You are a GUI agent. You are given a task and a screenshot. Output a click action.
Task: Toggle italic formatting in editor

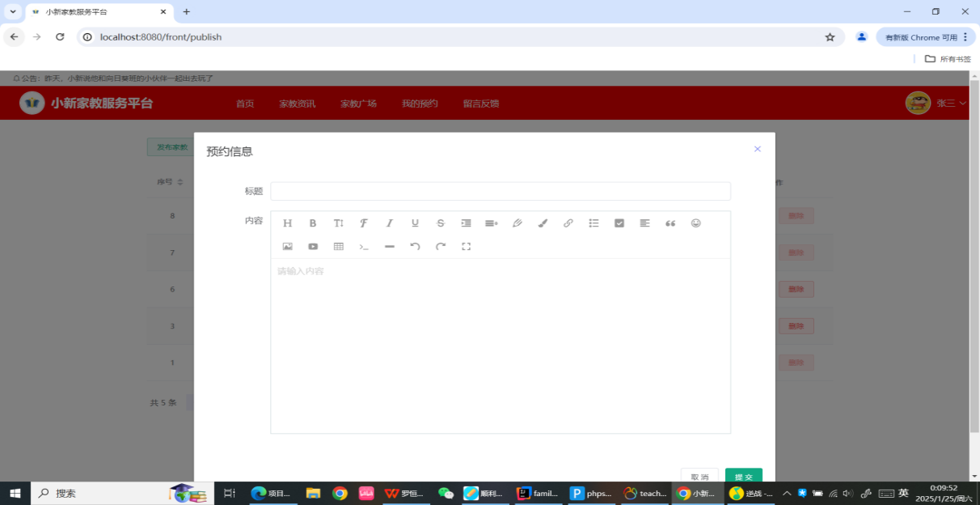[390, 223]
